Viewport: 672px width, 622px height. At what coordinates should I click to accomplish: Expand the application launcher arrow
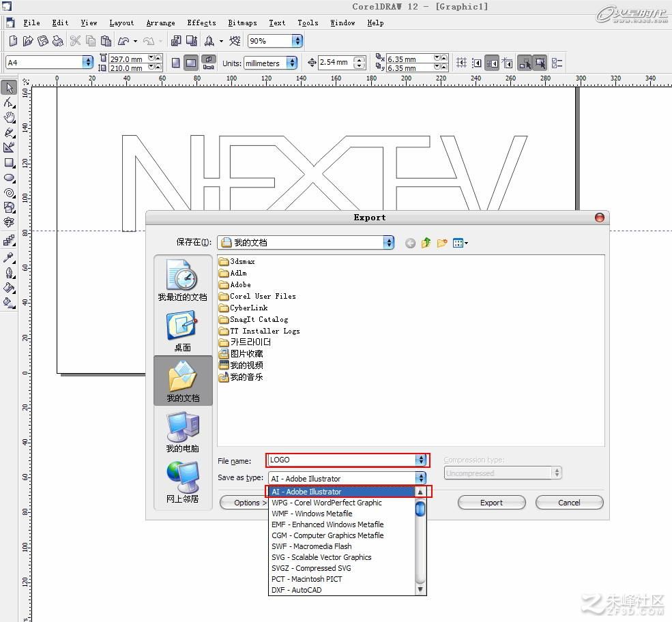221,41
